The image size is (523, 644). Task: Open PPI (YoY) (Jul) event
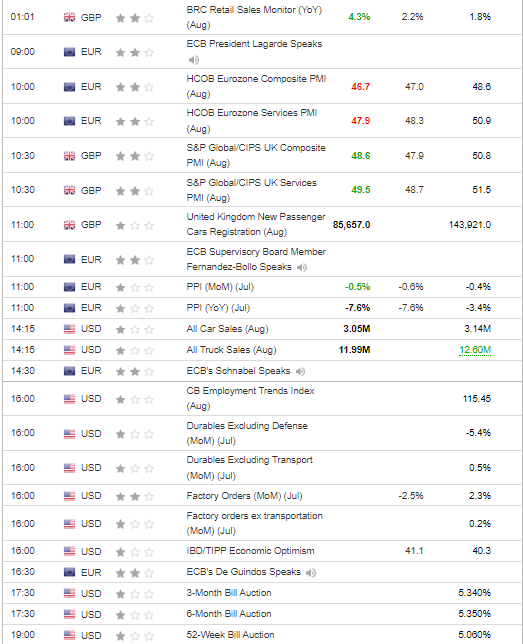pyautogui.click(x=218, y=308)
